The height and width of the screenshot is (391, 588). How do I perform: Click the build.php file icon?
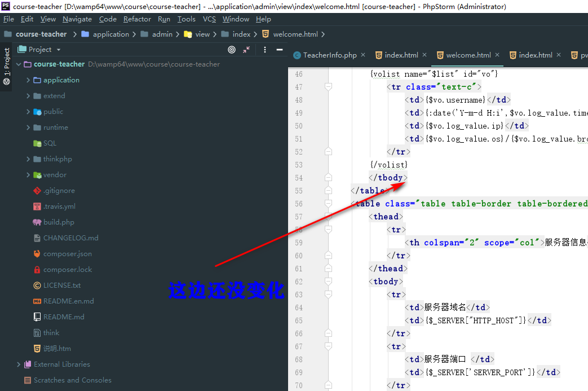pyautogui.click(x=37, y=222)
